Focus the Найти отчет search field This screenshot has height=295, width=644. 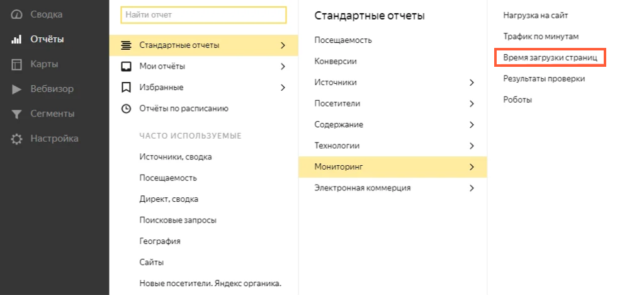[x=203, y=15]
